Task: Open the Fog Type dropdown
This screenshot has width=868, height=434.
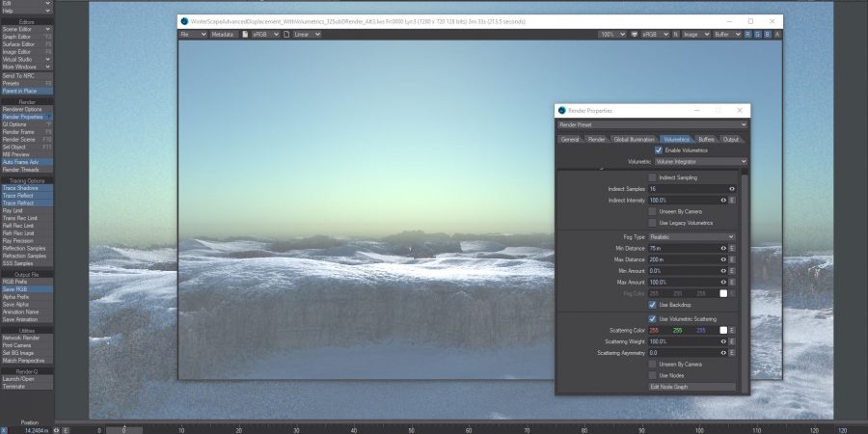Action: pyautogui.click(x=692, y=236)
